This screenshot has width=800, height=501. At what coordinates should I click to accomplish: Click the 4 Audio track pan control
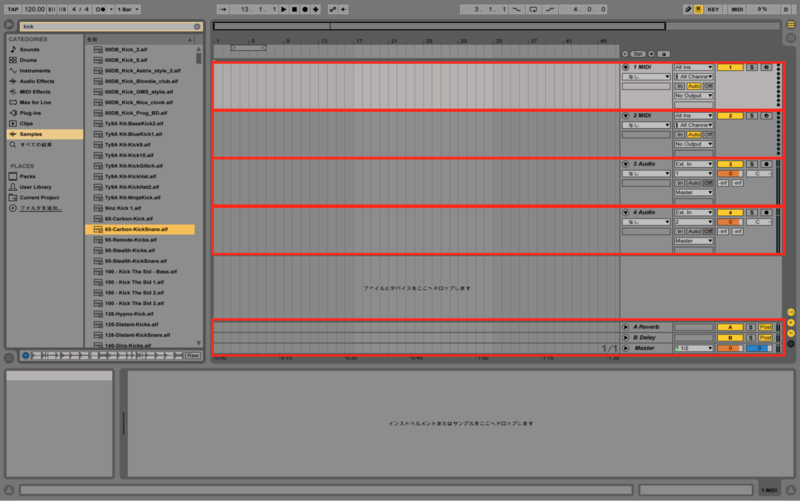(x=759, y=222)
